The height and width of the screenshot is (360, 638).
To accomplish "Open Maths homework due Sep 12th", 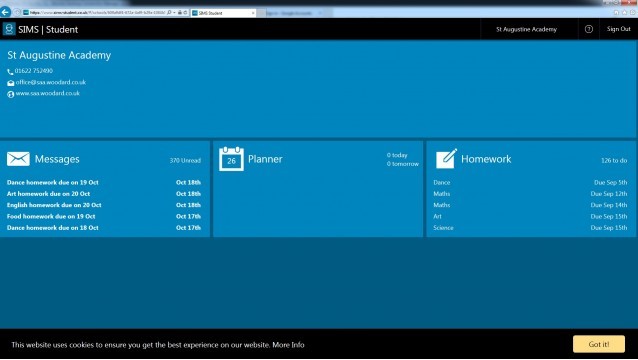I will pyautogui.click(x=530, y=194).
